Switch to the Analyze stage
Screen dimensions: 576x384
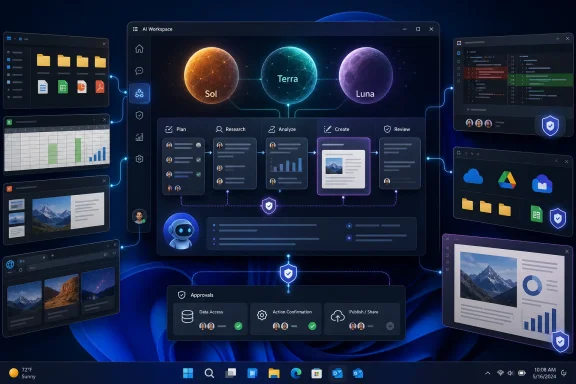tap(282, 129)
